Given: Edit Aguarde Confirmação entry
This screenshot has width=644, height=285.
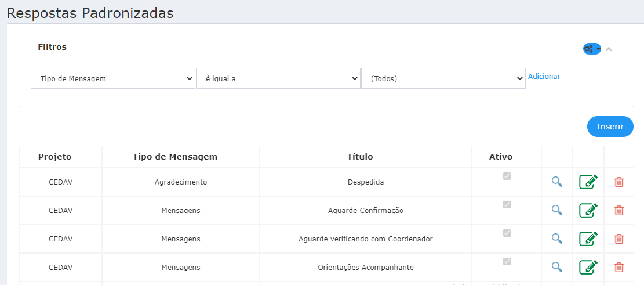Looking at the screenshot, I should pyautogui.click(x=588, y=210).
